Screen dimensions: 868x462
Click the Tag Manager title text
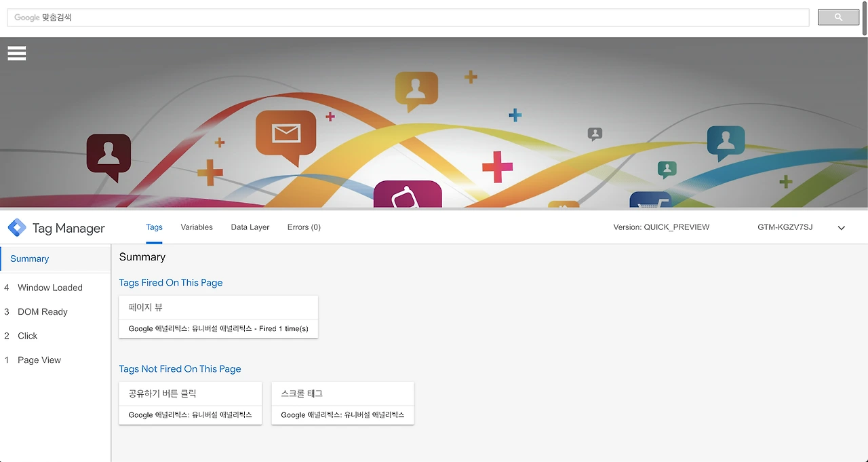(x=68, y=229)
